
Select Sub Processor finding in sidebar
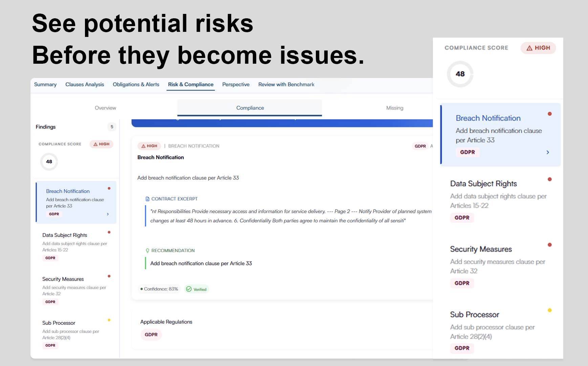[x=76, y=334]
